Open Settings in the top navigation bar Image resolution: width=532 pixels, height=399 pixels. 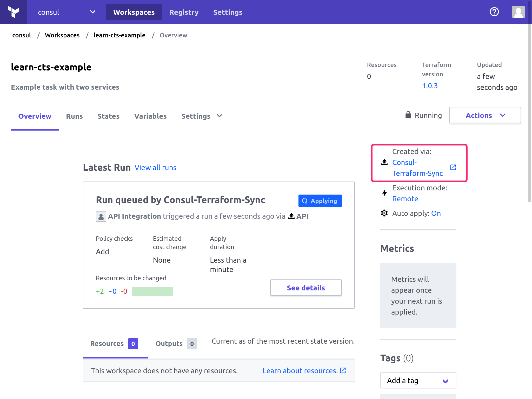pos(228,12)
